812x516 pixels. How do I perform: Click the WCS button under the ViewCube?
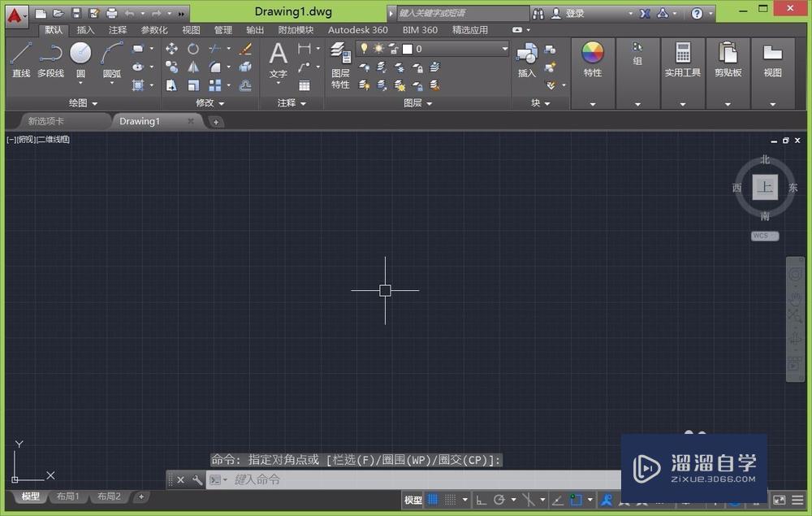click(x=764, y=236)
